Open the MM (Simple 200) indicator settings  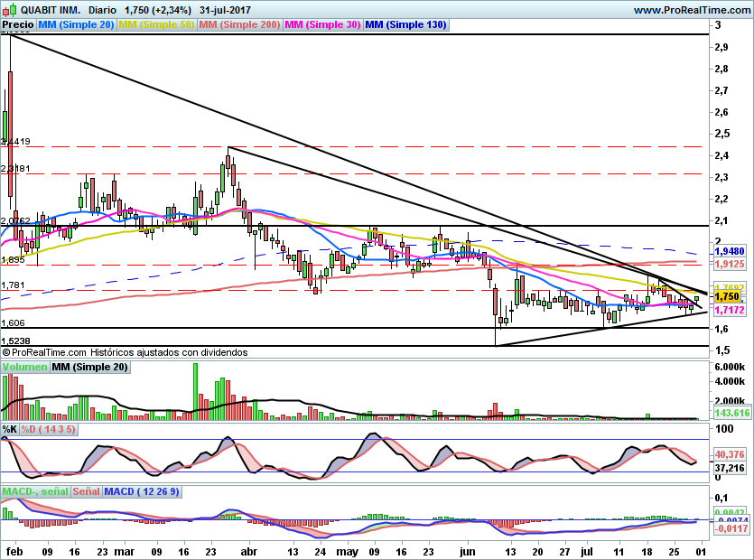pos(239,24)
